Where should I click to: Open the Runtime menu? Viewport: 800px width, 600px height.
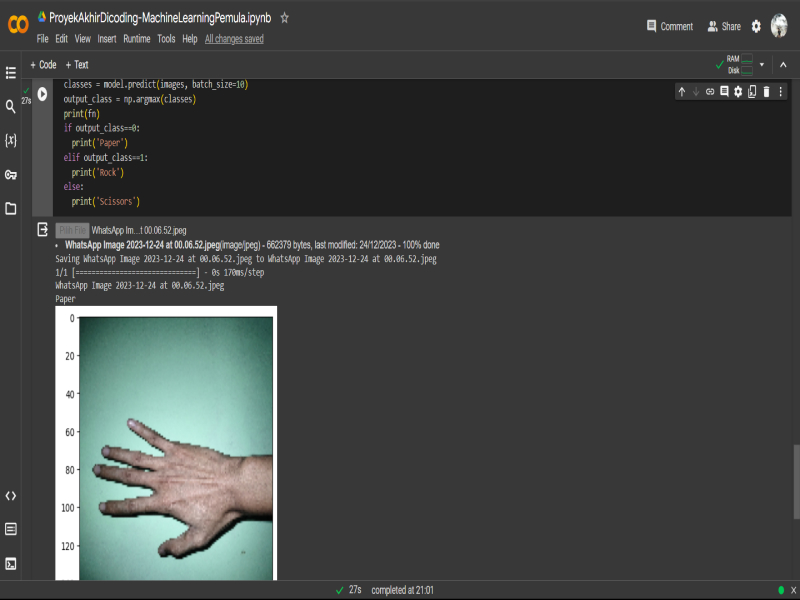137,39
